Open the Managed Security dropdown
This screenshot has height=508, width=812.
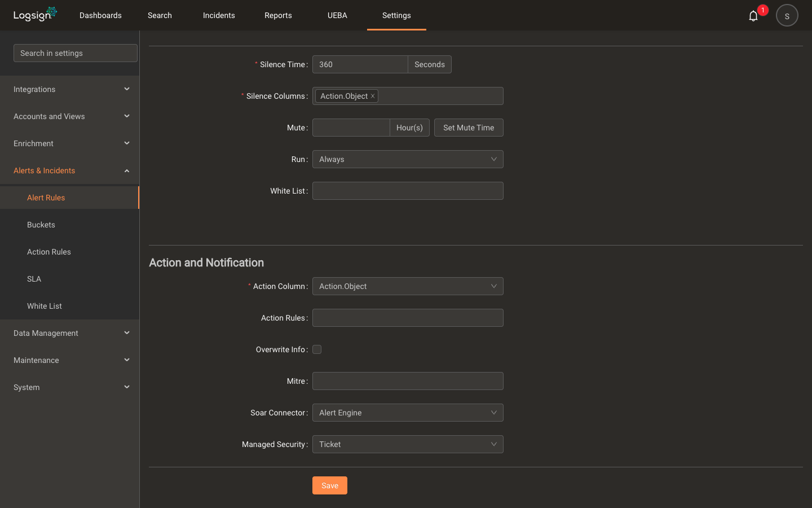click(x=408, y=444)
